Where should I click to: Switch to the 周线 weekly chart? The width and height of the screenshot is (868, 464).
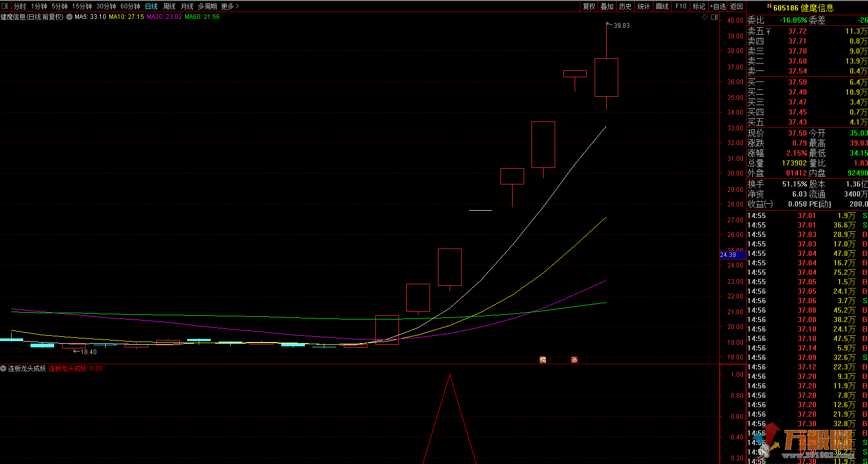pyautogui.click(x=169, y=6)
